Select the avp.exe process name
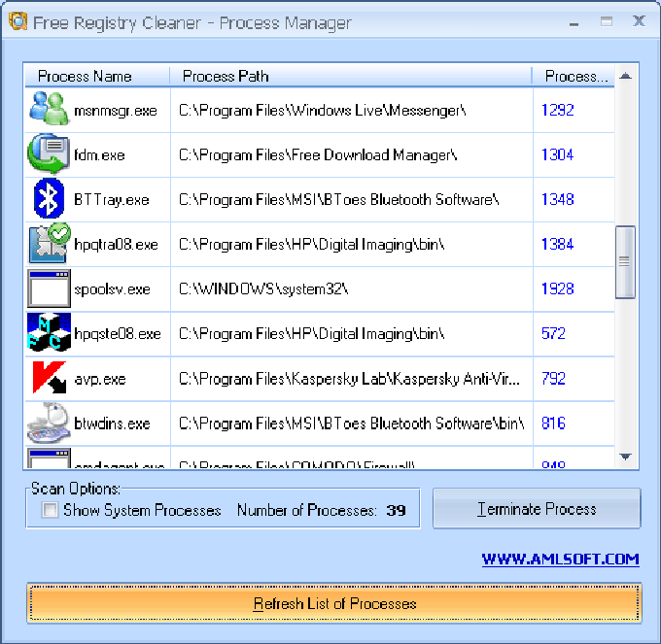 pos(100,379)
